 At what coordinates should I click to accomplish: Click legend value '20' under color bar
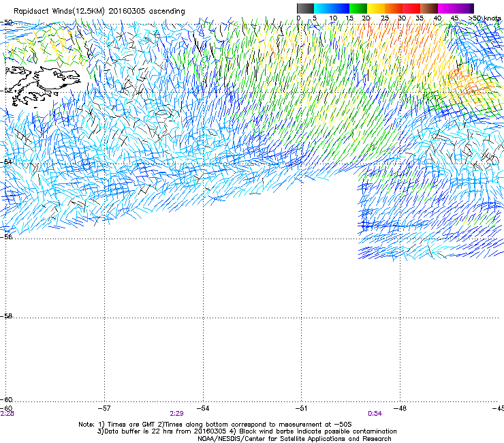click(366, 18)
